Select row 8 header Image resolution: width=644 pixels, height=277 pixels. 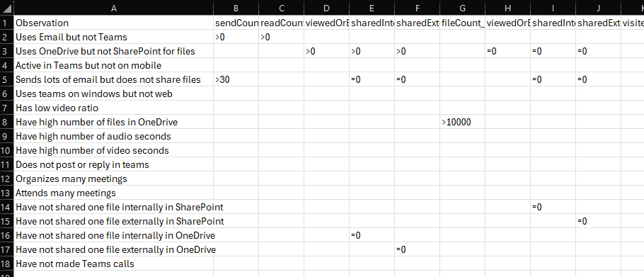7,122
